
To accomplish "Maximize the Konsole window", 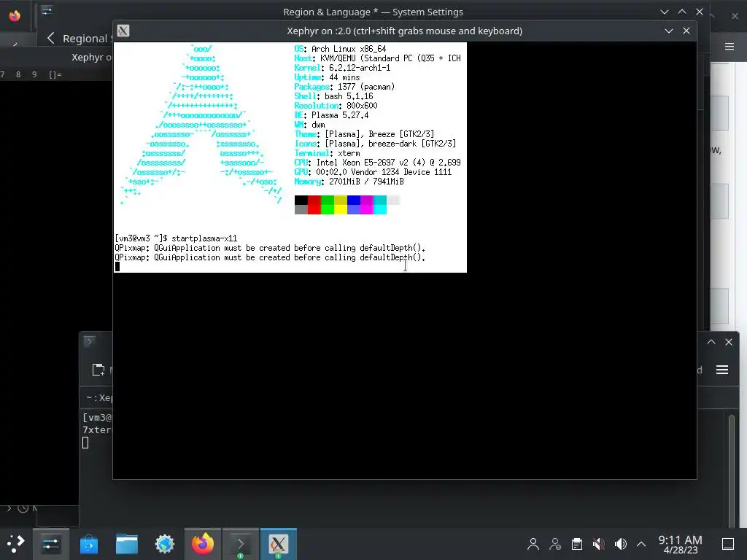I will pyautogui.click(x=711, y=342).
